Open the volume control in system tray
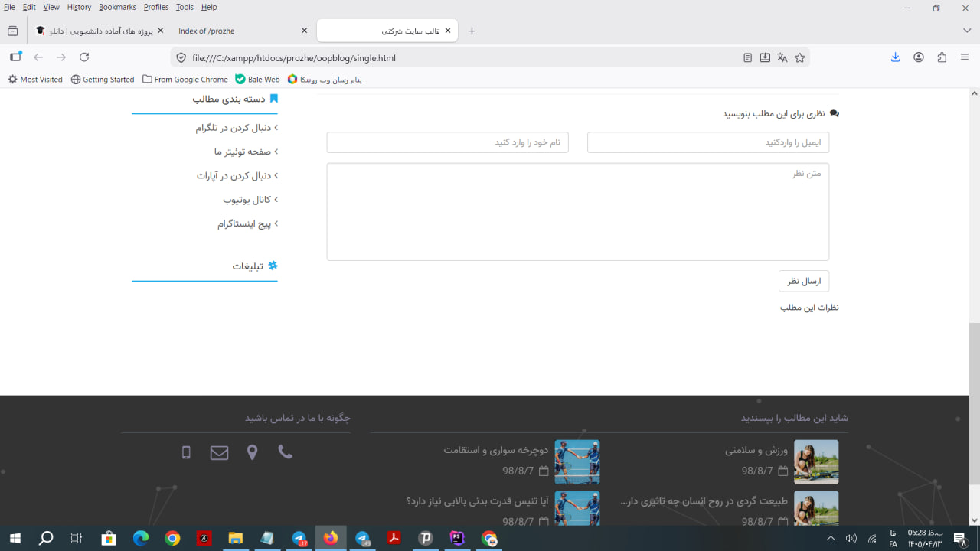Viewport: 980px width, 551px height. click(x=851, y=539)
